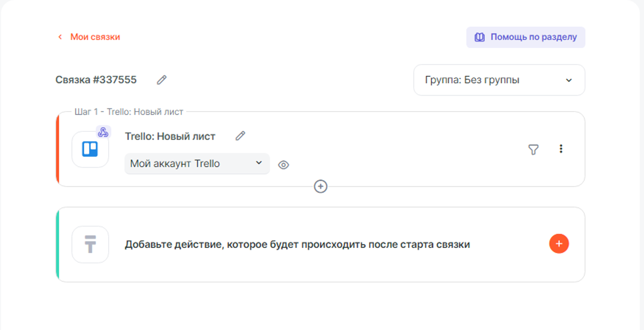Viewport: 644px width, 330px height.
Task: Open Помощь по разделу help
Action: tap(526, 37)
